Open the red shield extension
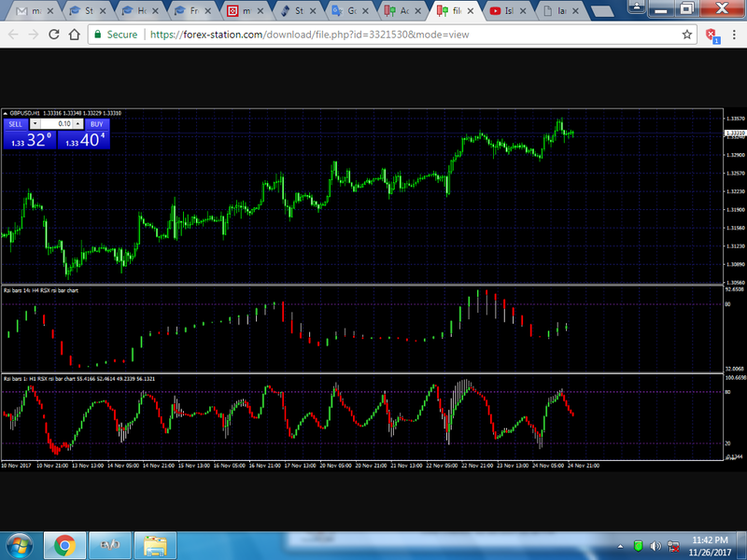The image size is (747, 560). click(712, 35)
